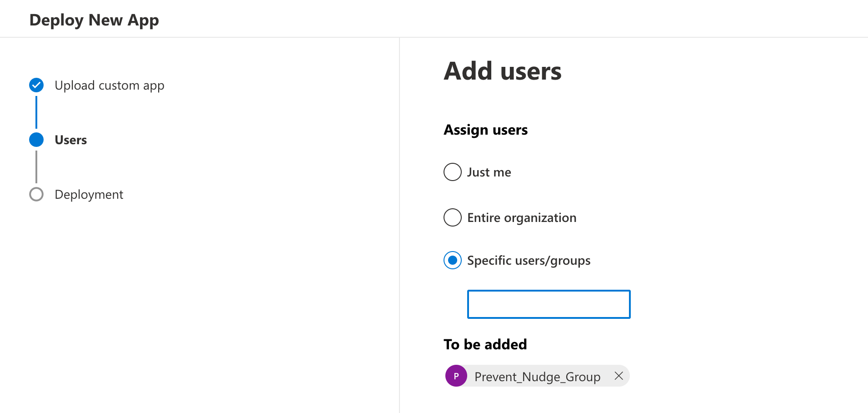Select the Just me radio button
This screenshot has height=413, width=868.
452,172
